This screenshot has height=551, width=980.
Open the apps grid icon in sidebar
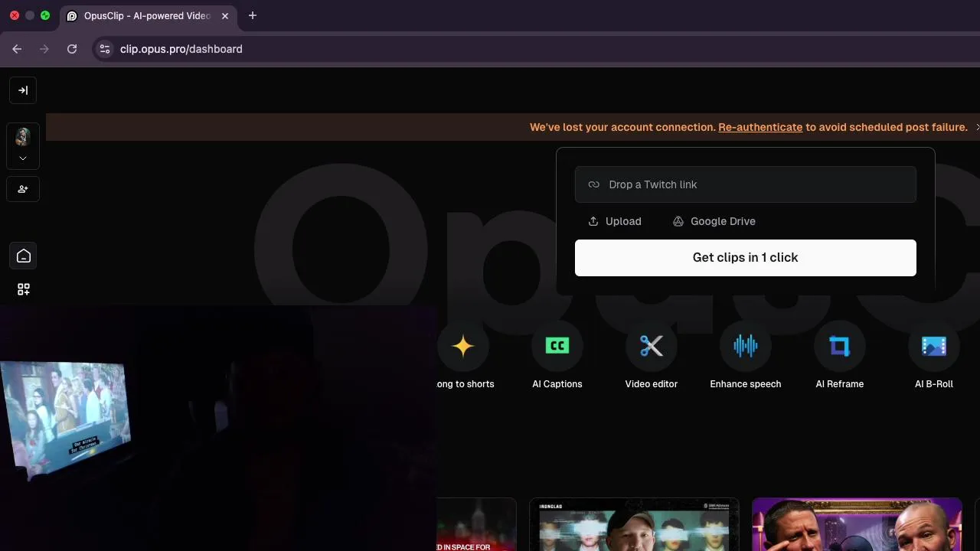24,289
